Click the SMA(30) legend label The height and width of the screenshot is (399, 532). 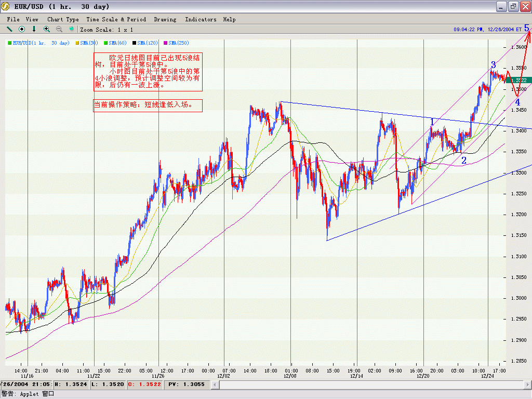89,43
